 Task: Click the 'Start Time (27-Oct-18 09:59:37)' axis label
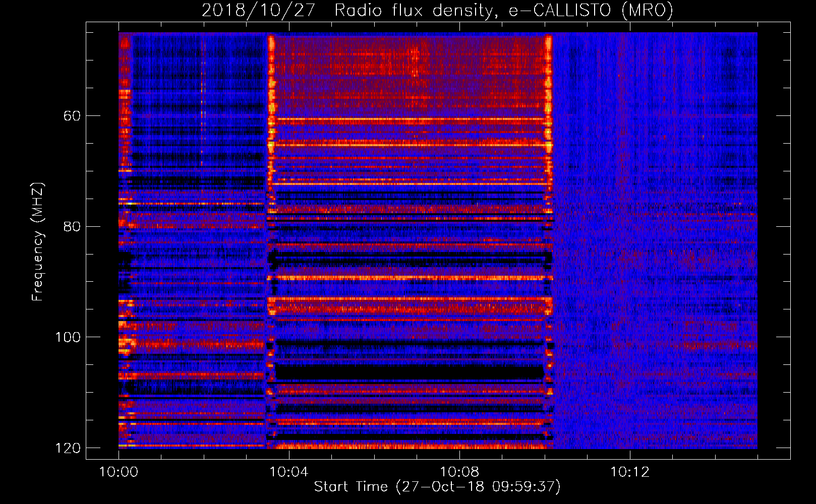click(437, 487)
